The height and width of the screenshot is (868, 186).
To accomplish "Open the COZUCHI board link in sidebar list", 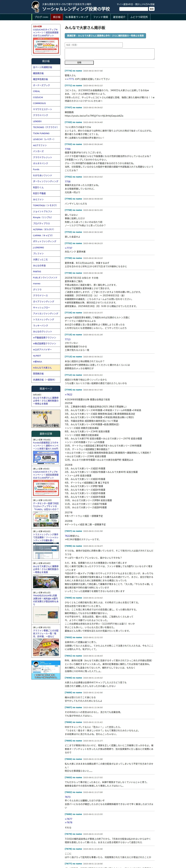I will pyautogui.click(x=46, y=97).
